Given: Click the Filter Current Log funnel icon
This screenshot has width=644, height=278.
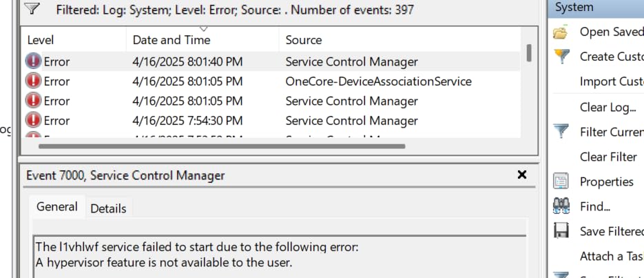Looking at the screenshot, I should [x=561, y=131].
